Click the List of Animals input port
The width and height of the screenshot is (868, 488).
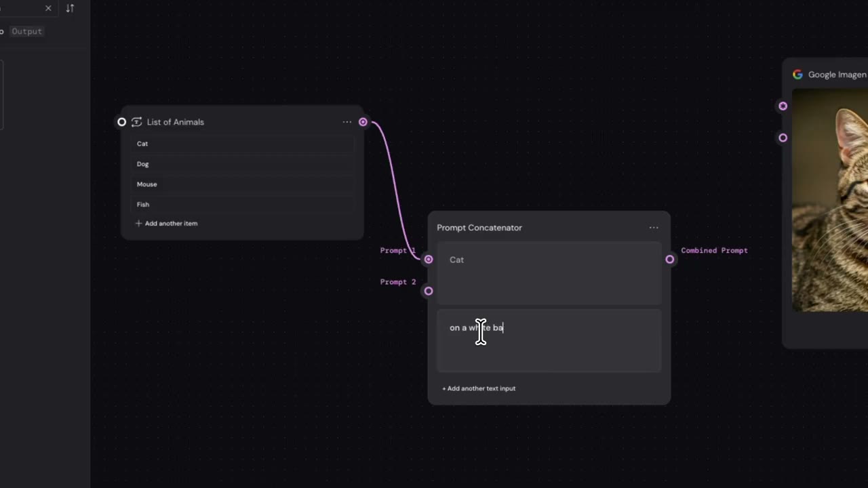(x=121, y=122)
